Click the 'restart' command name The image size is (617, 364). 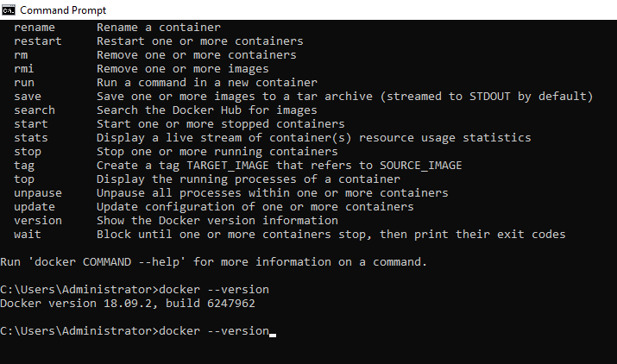click(38, 41)
